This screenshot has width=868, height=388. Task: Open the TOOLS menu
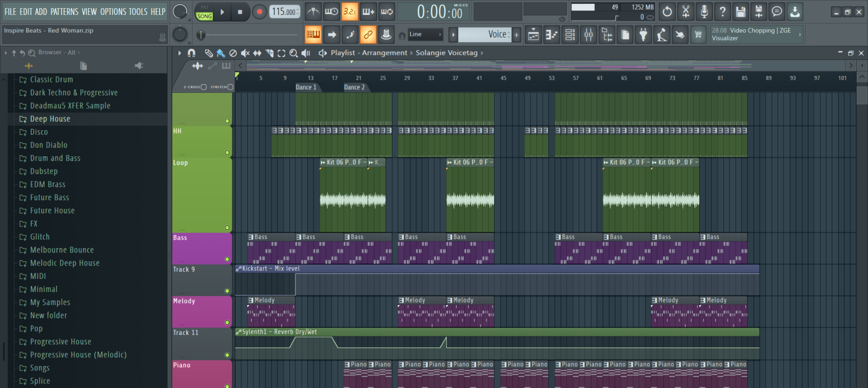click(138, 12)
